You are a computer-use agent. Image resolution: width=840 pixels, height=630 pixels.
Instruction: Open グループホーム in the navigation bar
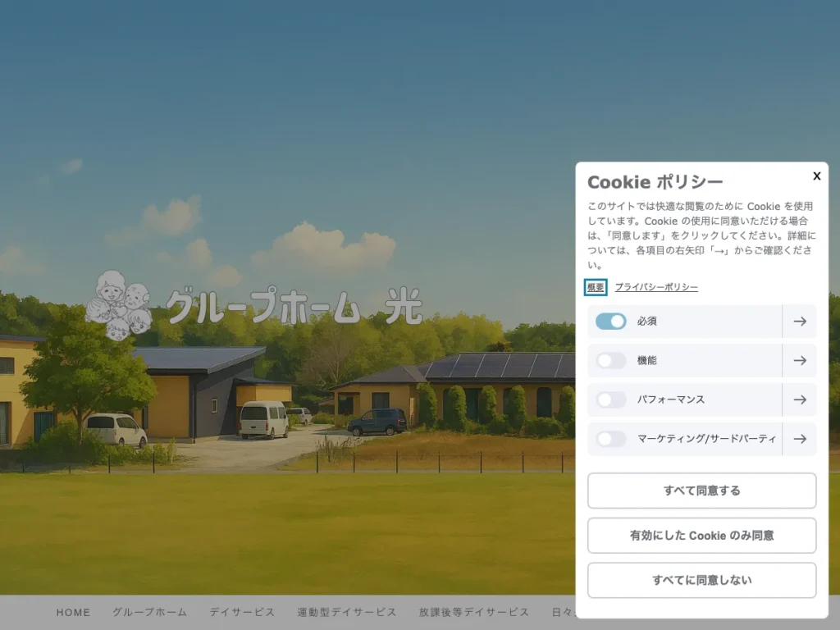click(149, 612)
